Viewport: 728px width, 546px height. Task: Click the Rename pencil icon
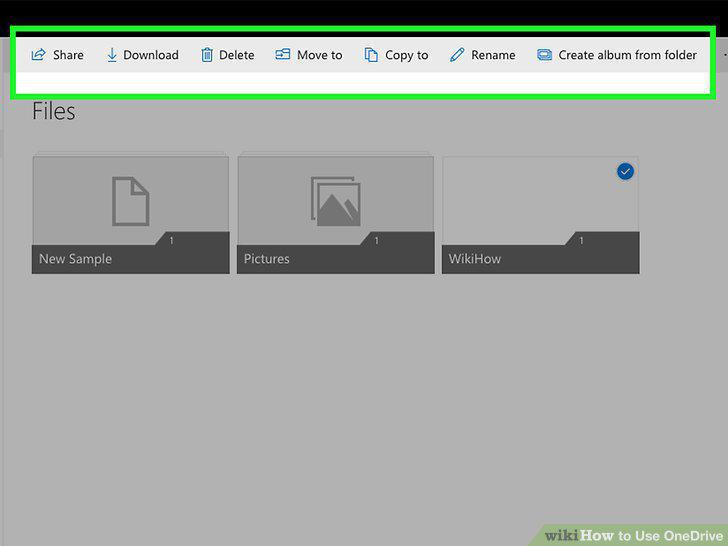click(x=457, y=55)
